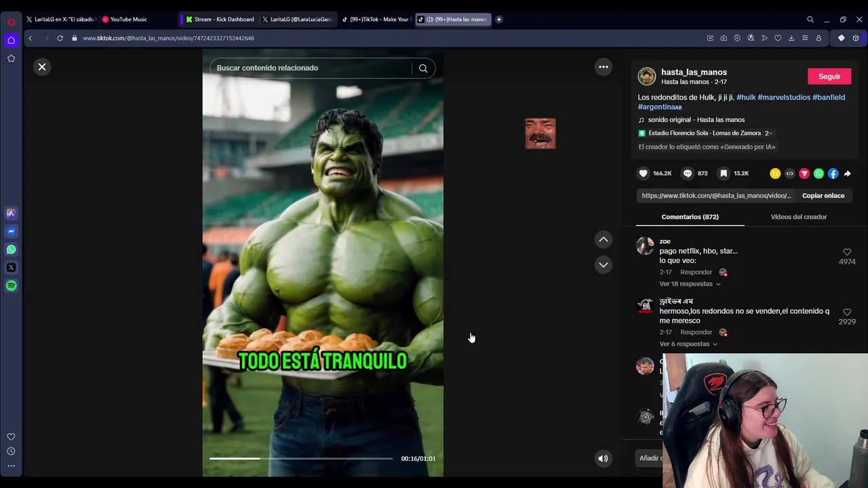Switch to Videos del creador tab
The width and height of the screenshot is (868, 488).
click(x=799, y=217)
